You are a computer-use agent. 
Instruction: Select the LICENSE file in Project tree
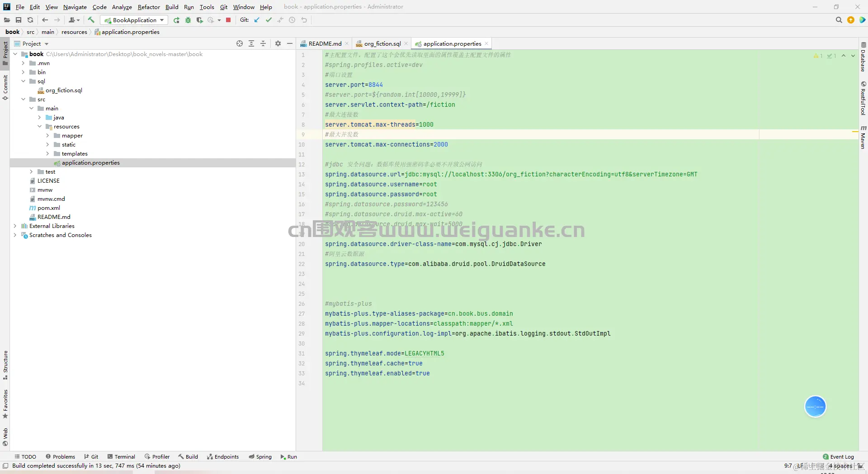(x=48, y=181)
